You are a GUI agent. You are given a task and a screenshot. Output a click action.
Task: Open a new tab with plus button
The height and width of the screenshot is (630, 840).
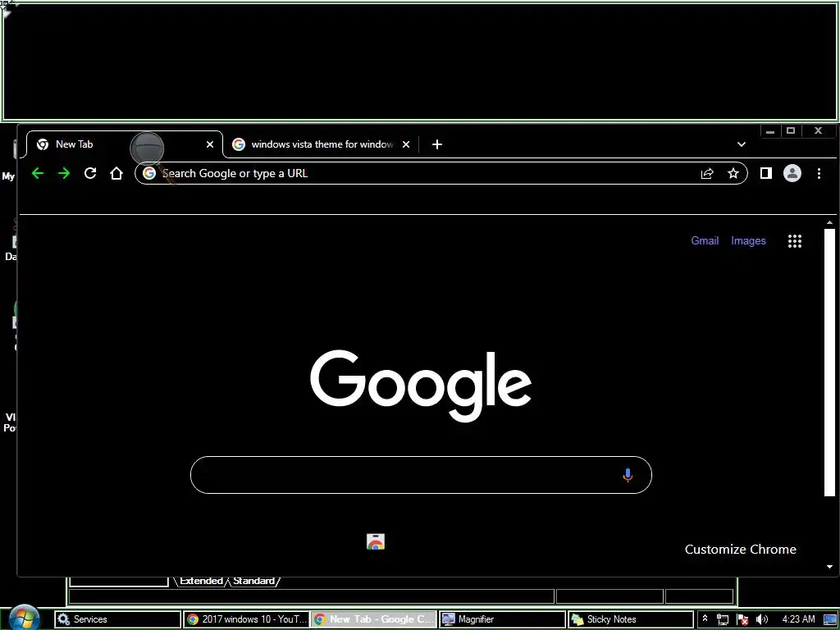tap(437, 144)
